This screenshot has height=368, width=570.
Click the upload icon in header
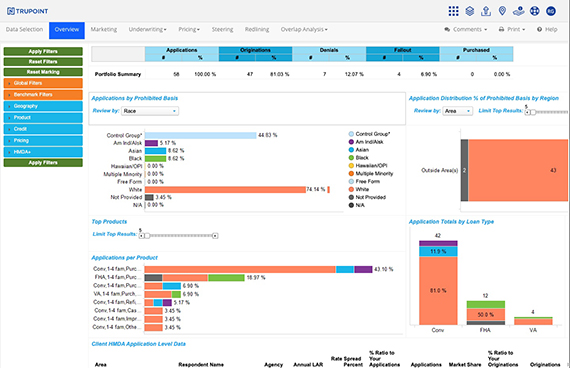486,11
